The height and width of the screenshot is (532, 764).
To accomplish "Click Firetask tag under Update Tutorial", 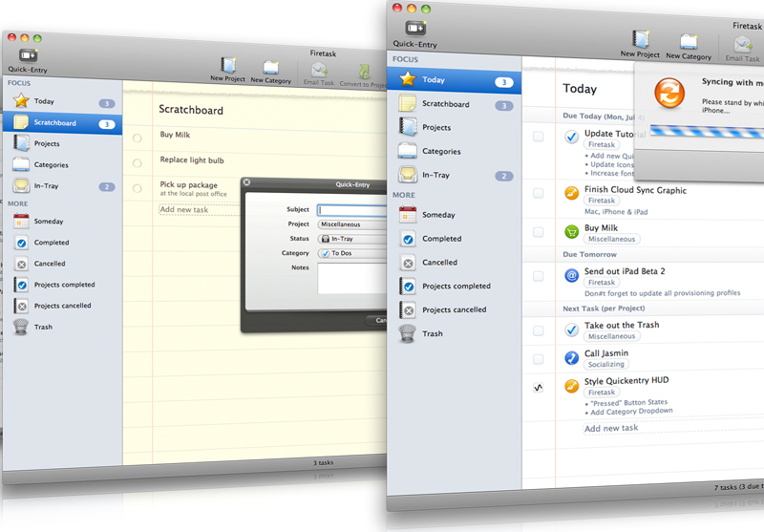I will (602, 144).
